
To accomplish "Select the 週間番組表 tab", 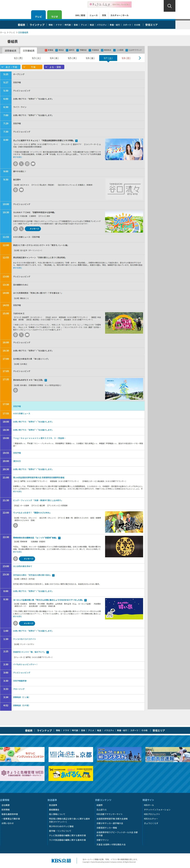I will click(x=10, y=51).
